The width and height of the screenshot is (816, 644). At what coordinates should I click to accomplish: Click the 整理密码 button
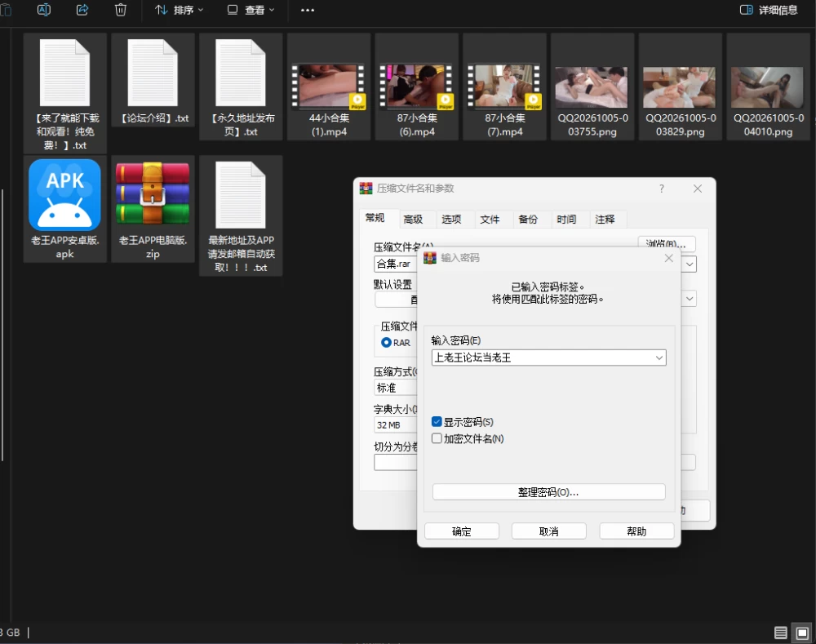pyautogui.click(x=548, y=492)
